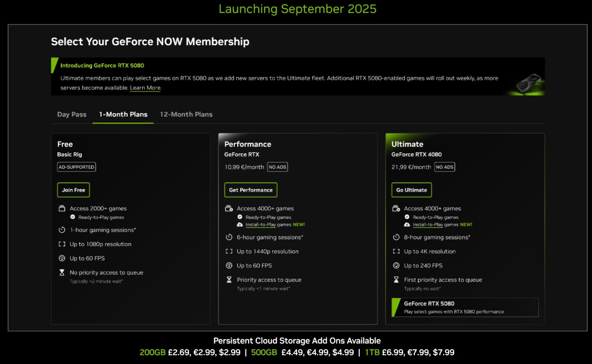Open Install-to-Play link in Performance plan
This screenshot has height=364, width=592.
(261, 225)
